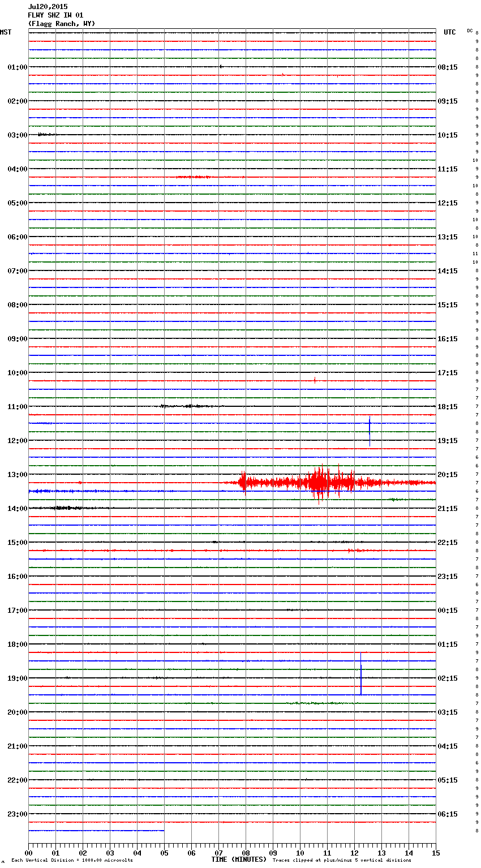
Task: Select the 15:00 MST row label
Action: click(18, 543)
